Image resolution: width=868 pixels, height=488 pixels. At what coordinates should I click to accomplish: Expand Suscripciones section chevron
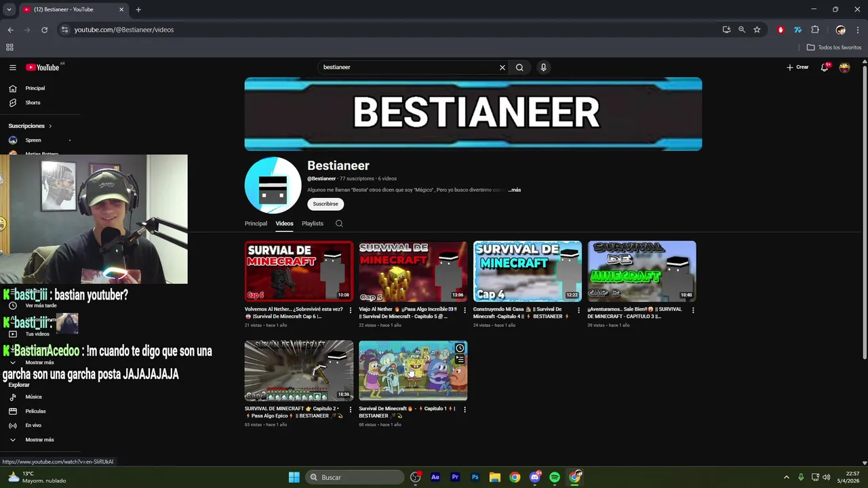[x=50, y=126]
